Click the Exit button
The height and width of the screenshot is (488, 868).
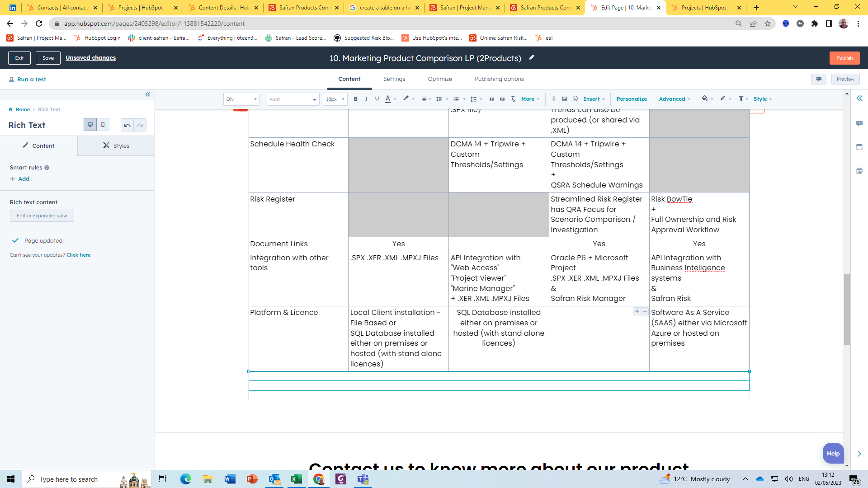coord(19,58)
